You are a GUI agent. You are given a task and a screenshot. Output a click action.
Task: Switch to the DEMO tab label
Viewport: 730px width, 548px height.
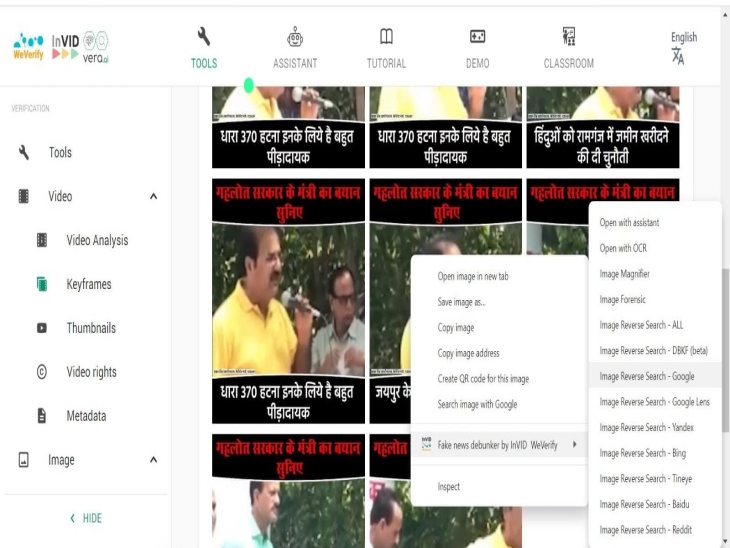pos(477,63)
